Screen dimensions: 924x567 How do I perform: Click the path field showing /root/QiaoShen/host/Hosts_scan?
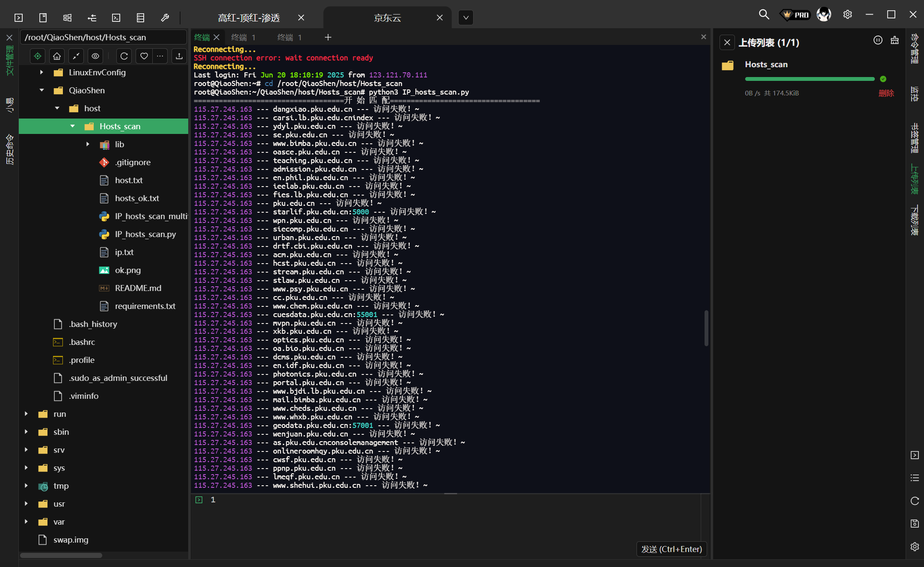point(103,38)
